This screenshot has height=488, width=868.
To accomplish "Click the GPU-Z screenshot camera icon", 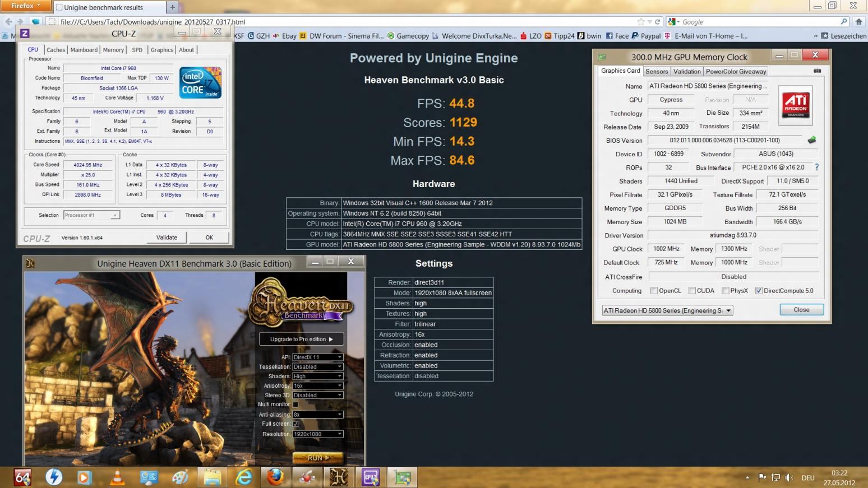I will pyautogui.click(x=817, y=71).
